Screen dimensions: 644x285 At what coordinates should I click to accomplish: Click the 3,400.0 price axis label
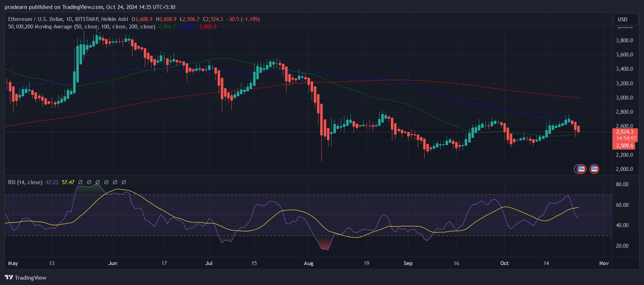(624, 69)
